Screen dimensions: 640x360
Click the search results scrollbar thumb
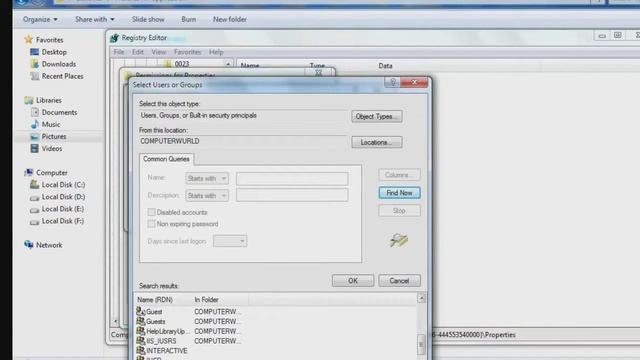tap(421, 344)
